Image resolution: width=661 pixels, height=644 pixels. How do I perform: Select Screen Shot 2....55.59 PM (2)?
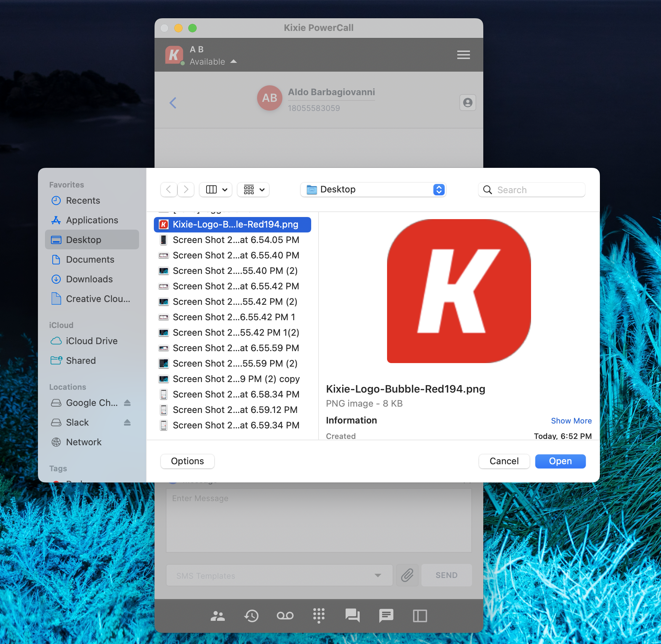[233, 363]
